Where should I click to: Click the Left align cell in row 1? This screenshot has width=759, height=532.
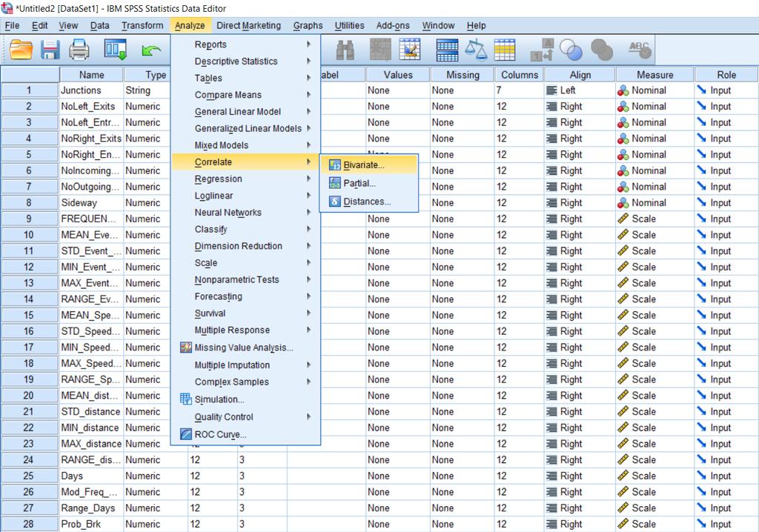point(580,90)
